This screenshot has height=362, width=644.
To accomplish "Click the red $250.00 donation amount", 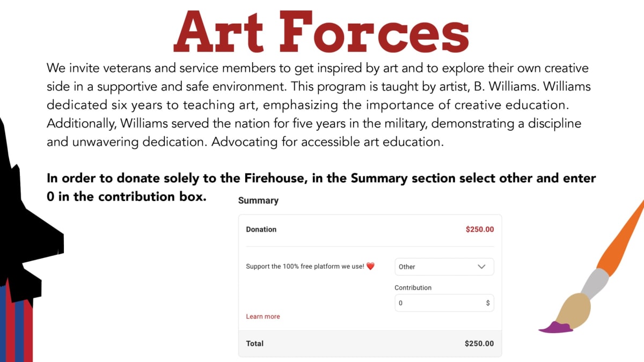I will [480, 230].
